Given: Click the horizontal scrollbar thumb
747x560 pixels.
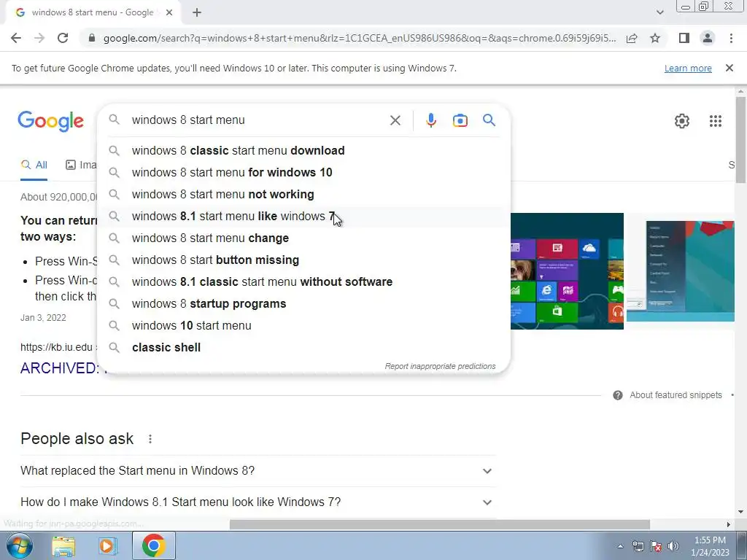Looking at the screenshot, I should coord(439,524).
